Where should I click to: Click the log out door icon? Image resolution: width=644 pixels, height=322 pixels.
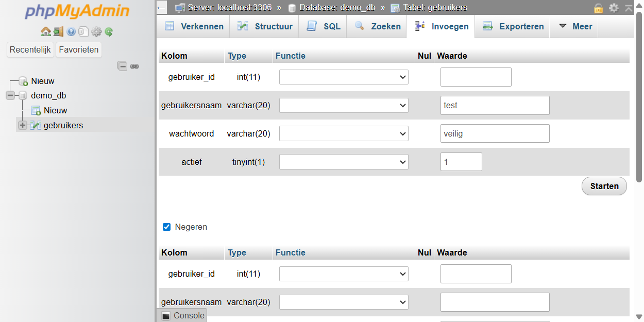[x=58, y=32]
